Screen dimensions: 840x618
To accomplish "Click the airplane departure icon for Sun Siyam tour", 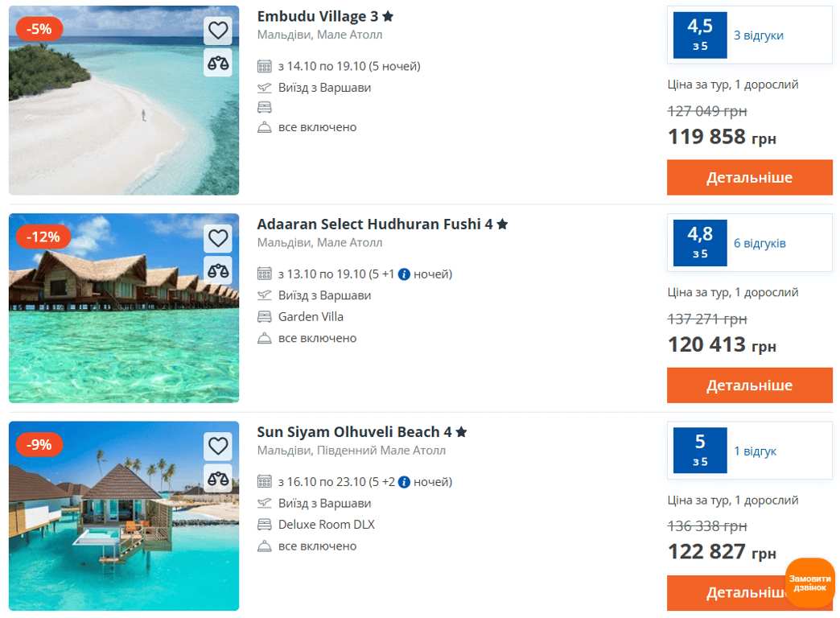I will pyautogui.click(x=265, y=503).
